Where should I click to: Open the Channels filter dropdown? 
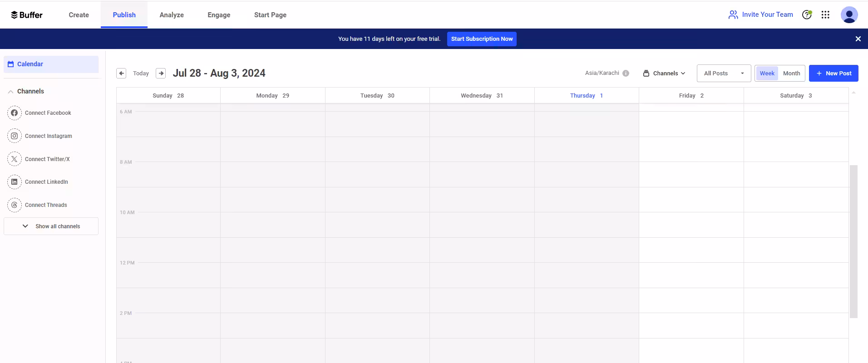[664, 73]
